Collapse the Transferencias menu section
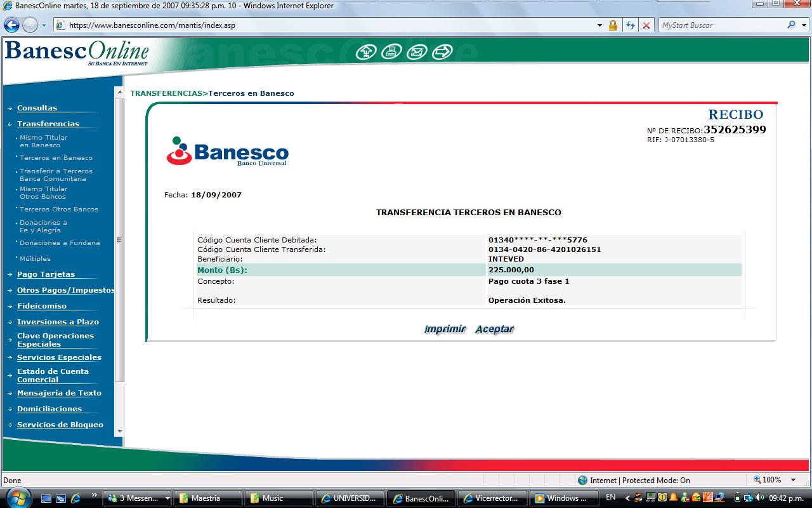This screenshot has height=518, width=812. 48,124
